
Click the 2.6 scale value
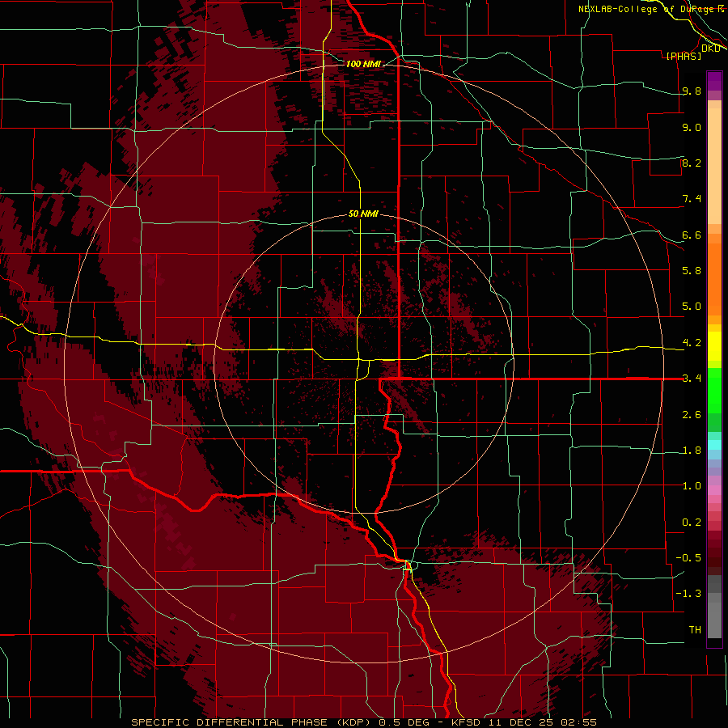click(692, 414)
